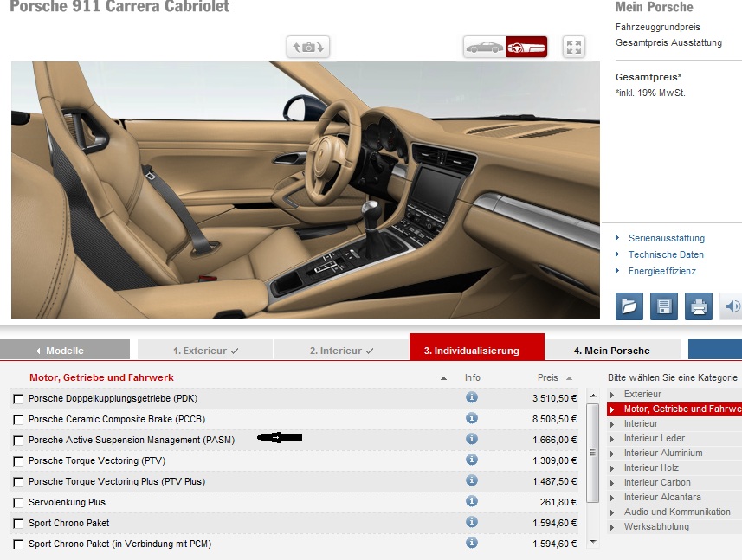Sort options by Preis arrow
This screenshot has height=560, width=742.
(570, 378)
